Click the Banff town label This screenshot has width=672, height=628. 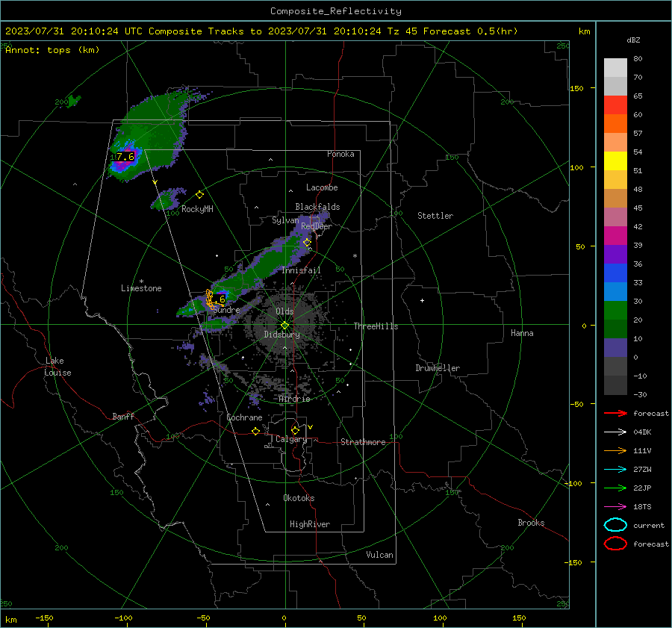coord(123,417)
